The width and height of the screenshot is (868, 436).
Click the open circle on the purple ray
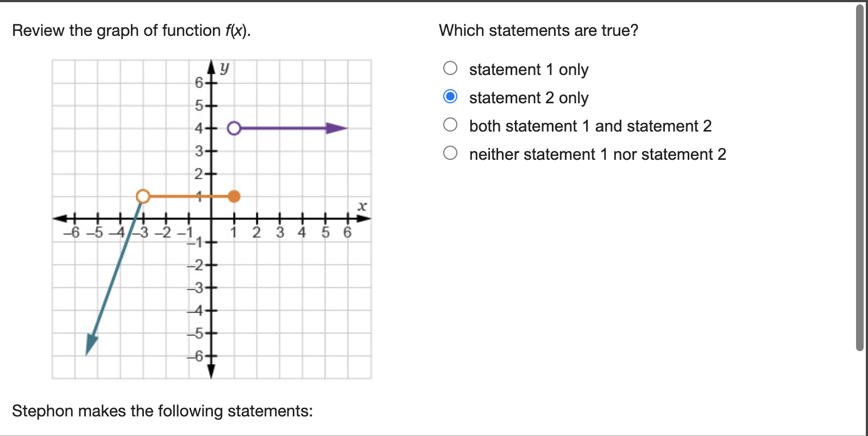click(x=234, y=128)
